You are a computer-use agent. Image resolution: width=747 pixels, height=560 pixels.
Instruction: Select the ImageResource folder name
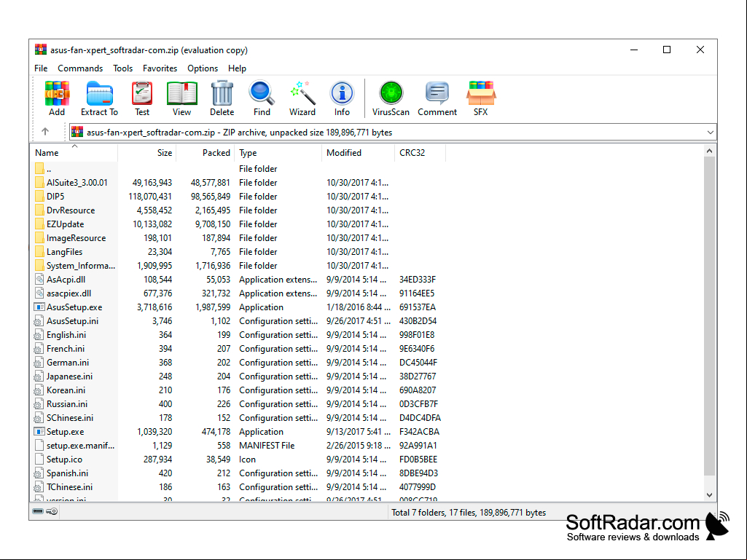(x=77, y=237)
